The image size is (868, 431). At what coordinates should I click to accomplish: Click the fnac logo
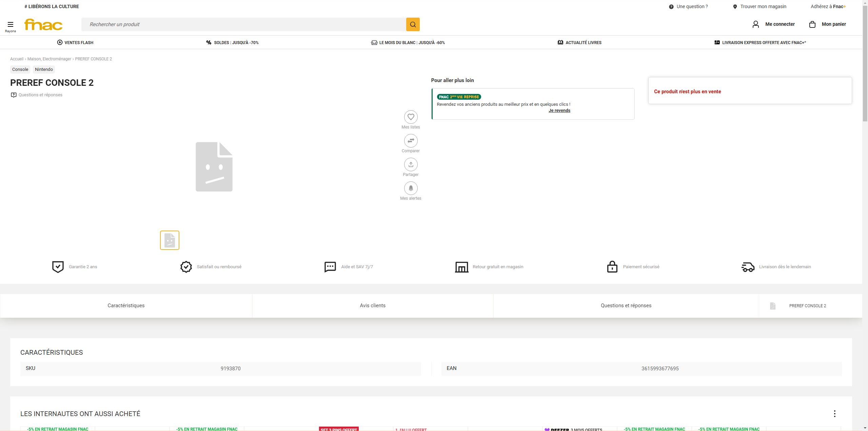coord(43,24)
